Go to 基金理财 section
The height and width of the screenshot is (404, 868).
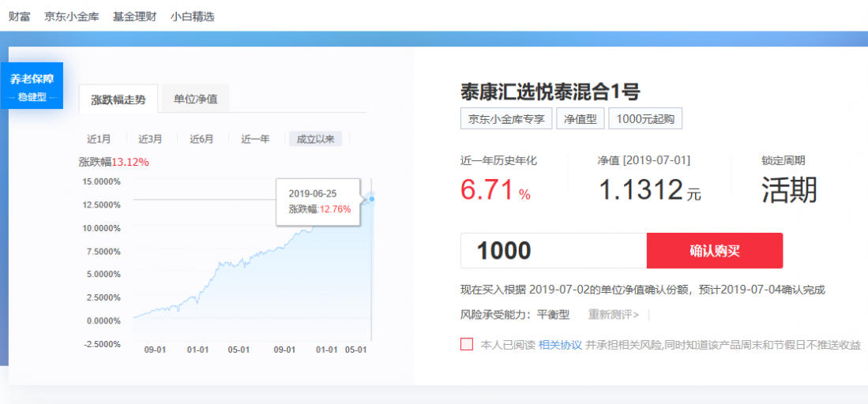tap(134, 17)
